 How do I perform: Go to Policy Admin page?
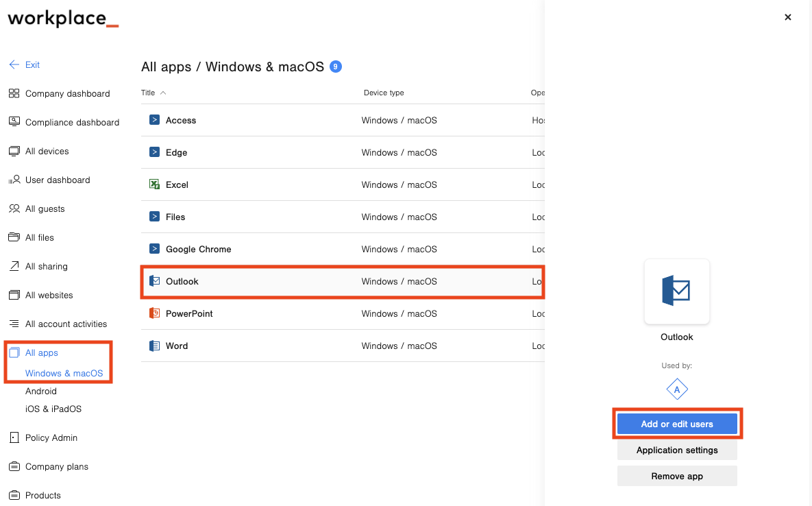click(x=51, y=437)
